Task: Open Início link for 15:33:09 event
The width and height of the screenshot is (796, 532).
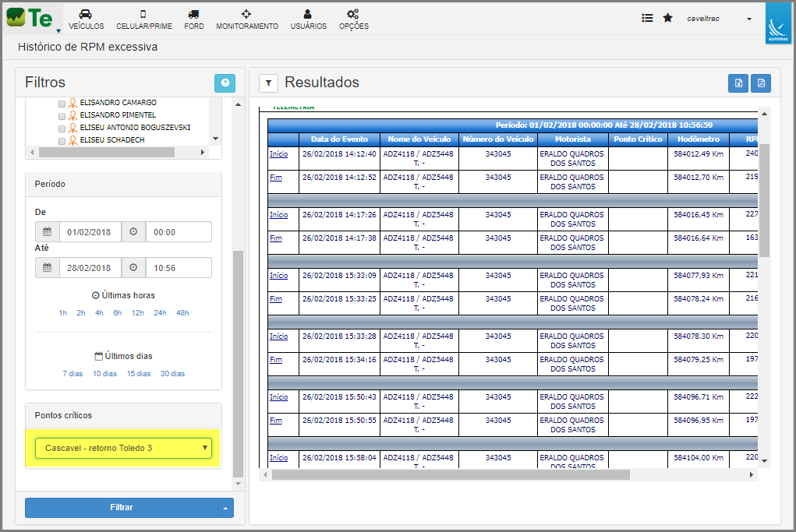Action: [x=278, y=276]
